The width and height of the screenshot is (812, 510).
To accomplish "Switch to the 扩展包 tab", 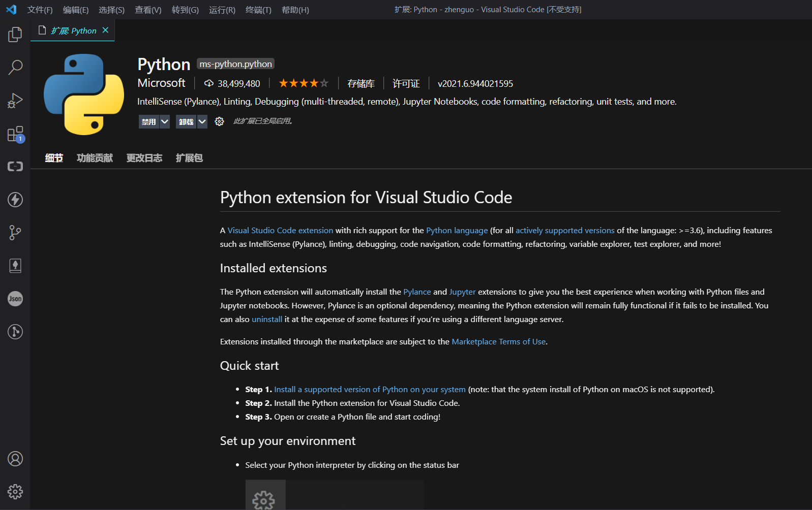I will click(x=189, y=158).
